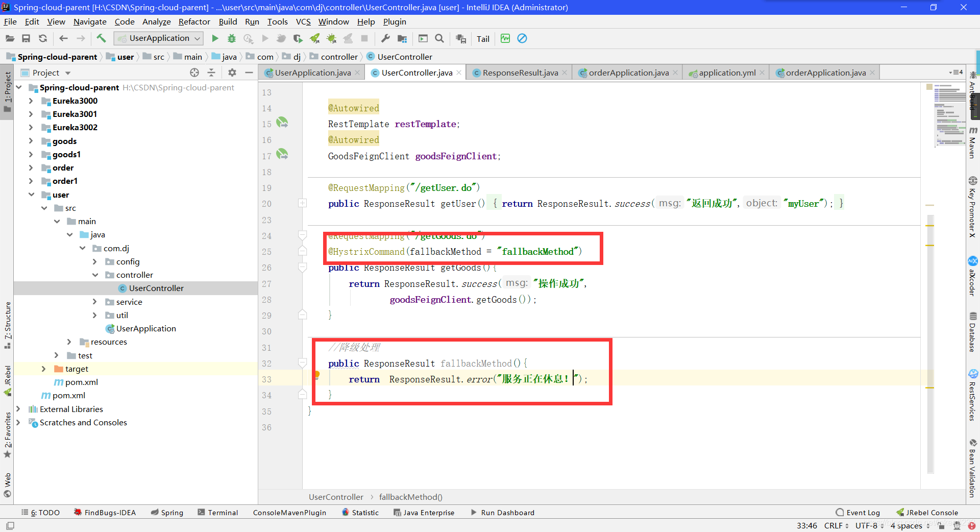Open settings via the wrench icon

click(385, 38)
